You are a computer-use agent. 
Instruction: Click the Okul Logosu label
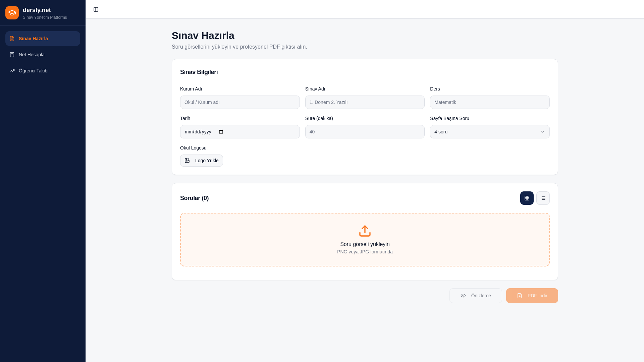[x=193, y=148]
